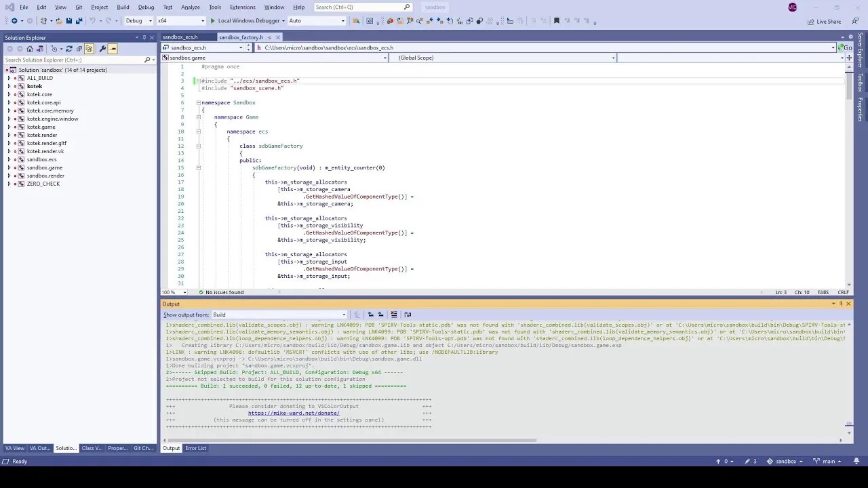This screenshot has height=488, width=868.
Task: Switch to Git Changes tab
Action: [143, 448]
